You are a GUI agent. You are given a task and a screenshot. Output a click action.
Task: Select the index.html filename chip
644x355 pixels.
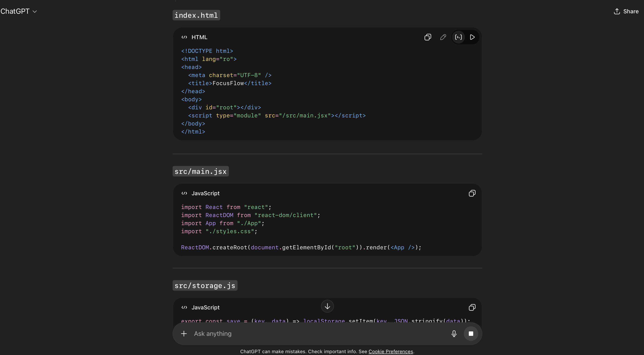pos(196,15)
